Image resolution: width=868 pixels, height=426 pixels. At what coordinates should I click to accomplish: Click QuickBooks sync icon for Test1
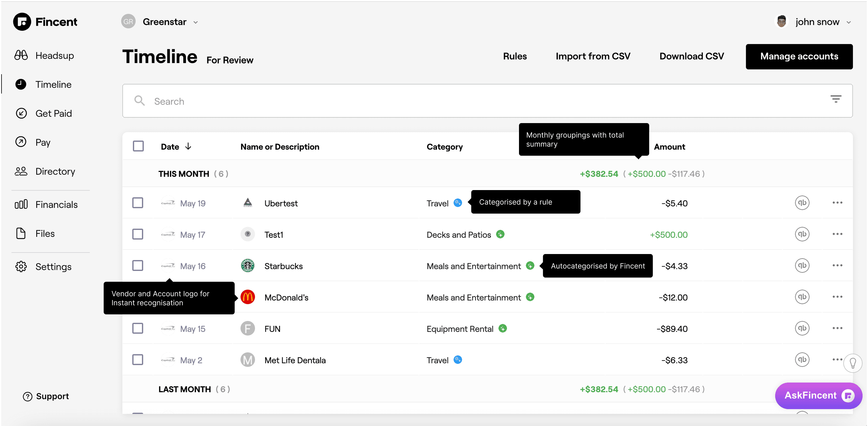[x=802, y=234]
